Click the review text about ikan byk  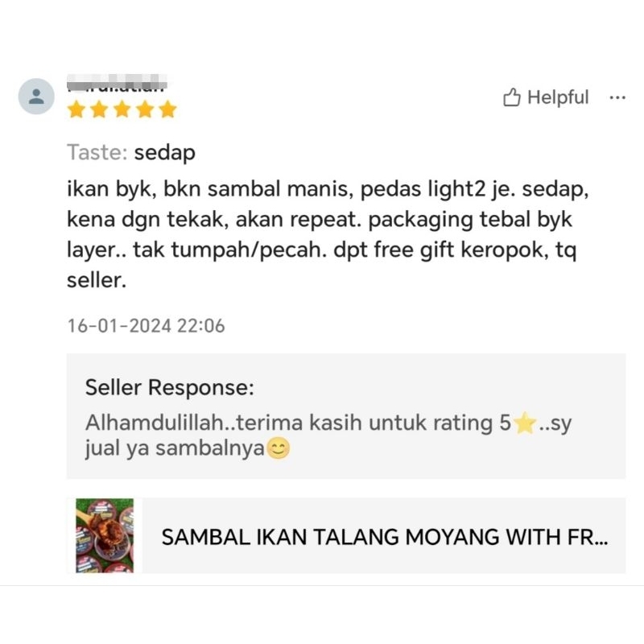pos(328,234)
